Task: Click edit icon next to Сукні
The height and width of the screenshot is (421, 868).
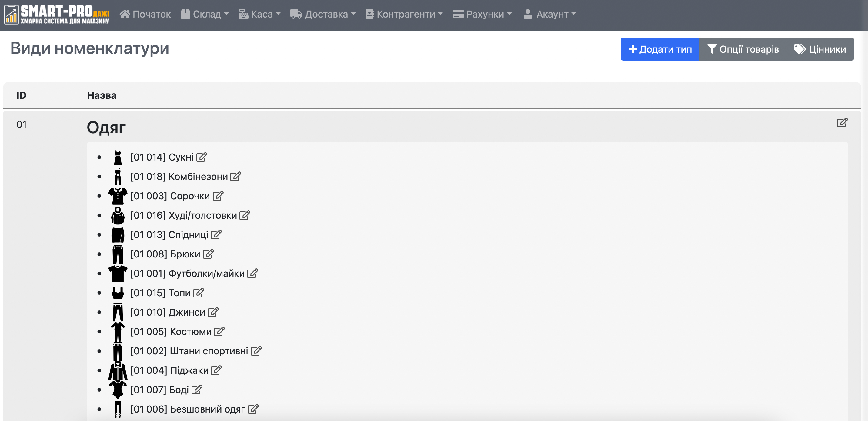Action: 202,157
